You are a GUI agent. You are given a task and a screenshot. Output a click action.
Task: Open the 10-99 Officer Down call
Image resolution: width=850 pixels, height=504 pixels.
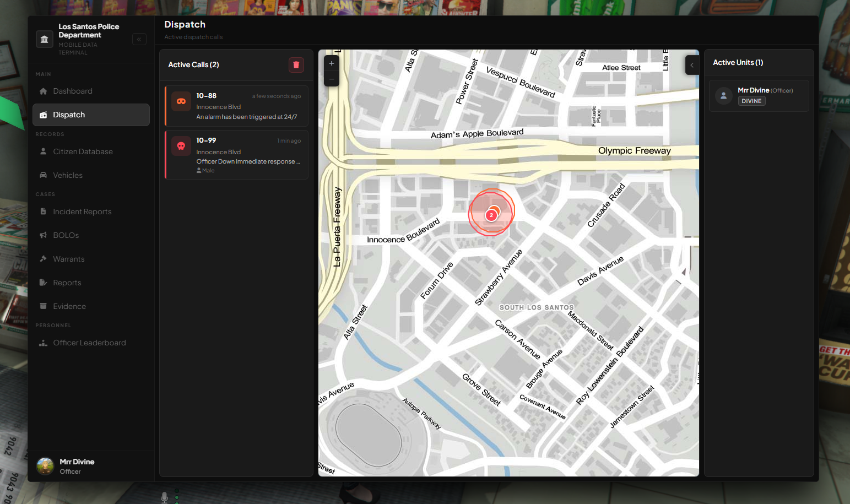tap(236, 155)
